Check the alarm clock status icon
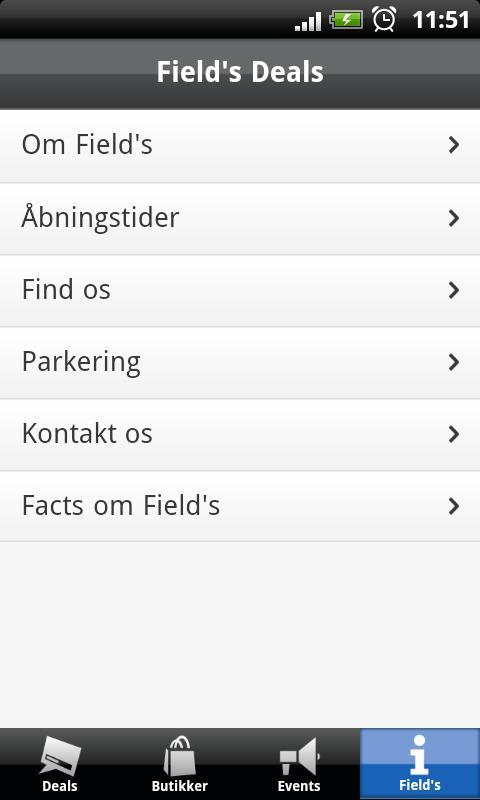480x800 pixels. (x=384, y=19)
